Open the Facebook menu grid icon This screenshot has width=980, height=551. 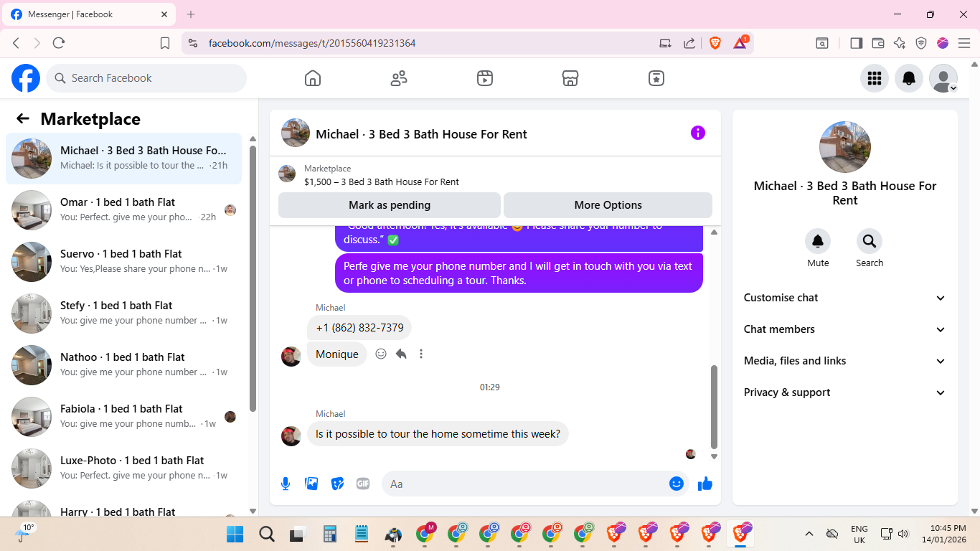coord(875,78)
